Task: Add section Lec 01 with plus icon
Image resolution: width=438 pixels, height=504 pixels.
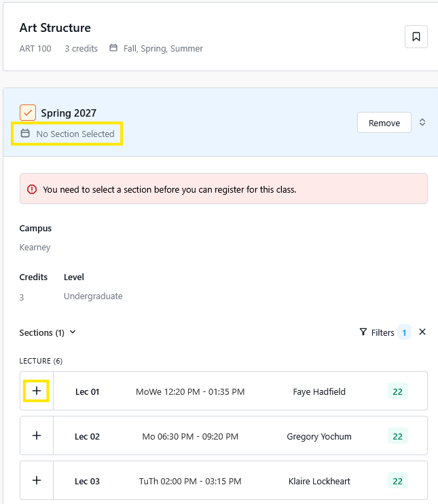Action: (x=37, y=391)
